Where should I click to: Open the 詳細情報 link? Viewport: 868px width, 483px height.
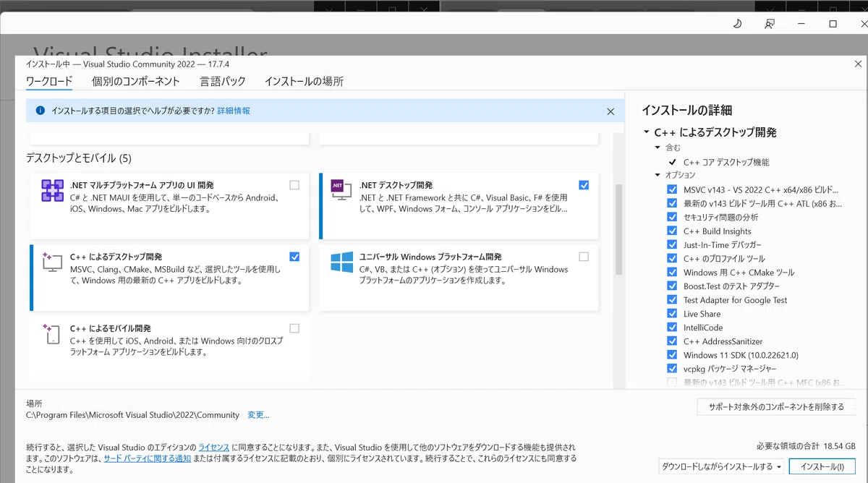coord(234,111)
